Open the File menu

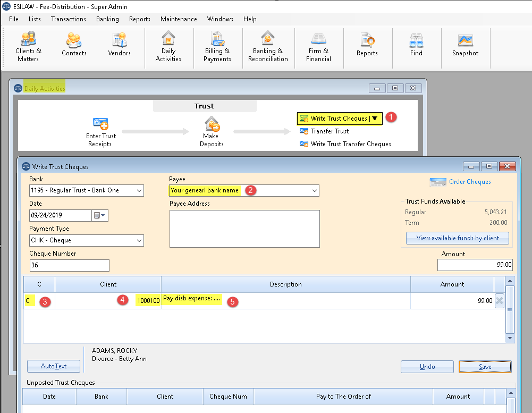coord(14,19)
